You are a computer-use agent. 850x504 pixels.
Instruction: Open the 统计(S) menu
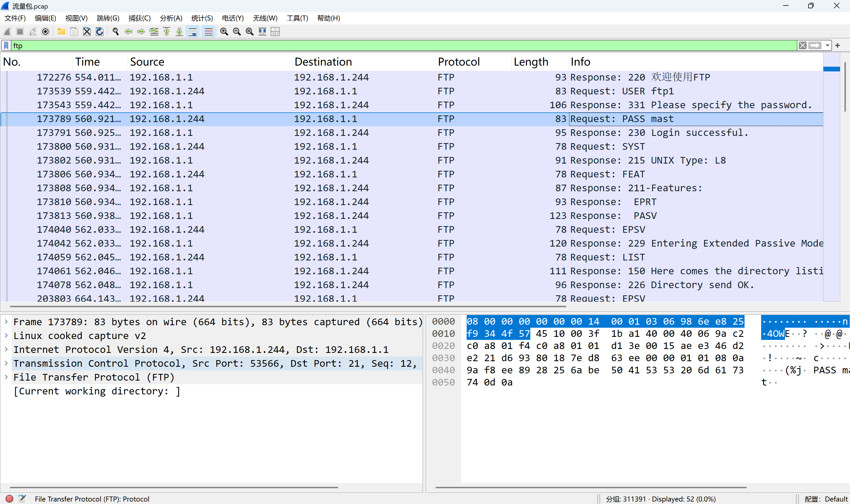point(202,18)
